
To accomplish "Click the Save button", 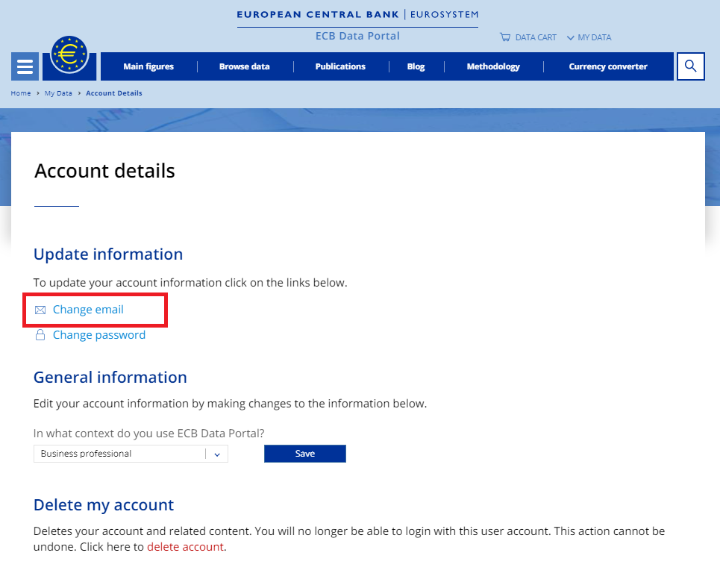I will pos(304,453).
